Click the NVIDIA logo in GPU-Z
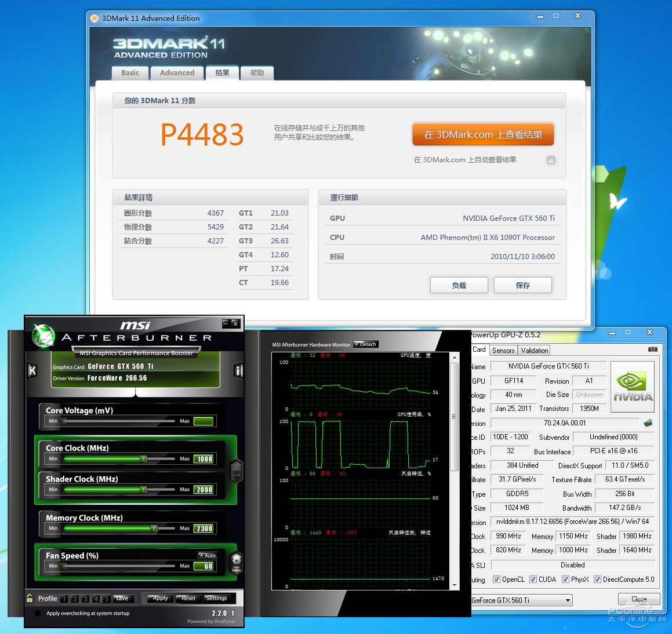Image resolution: width=672 pixels, height=634 pixels. point(633,387)
